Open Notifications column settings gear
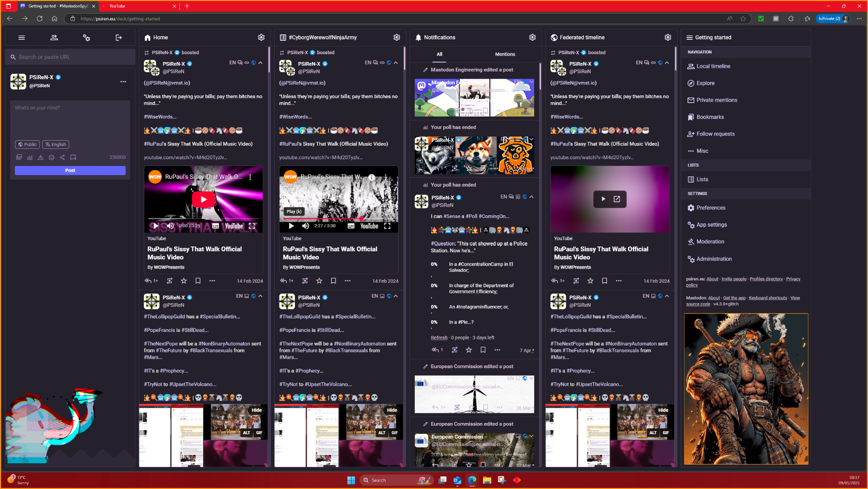 [x=532, y=38]
